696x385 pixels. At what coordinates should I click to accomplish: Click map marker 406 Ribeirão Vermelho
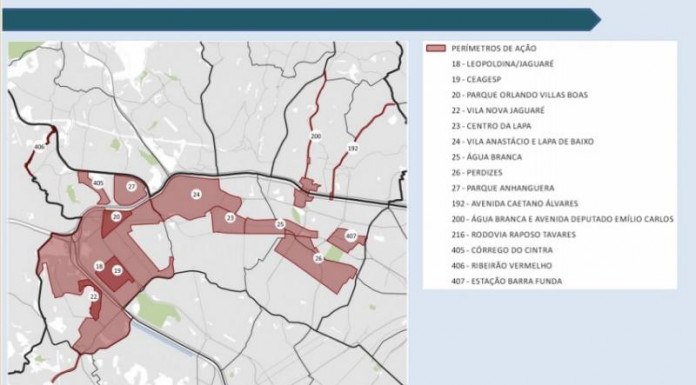(x=39, y=146)
